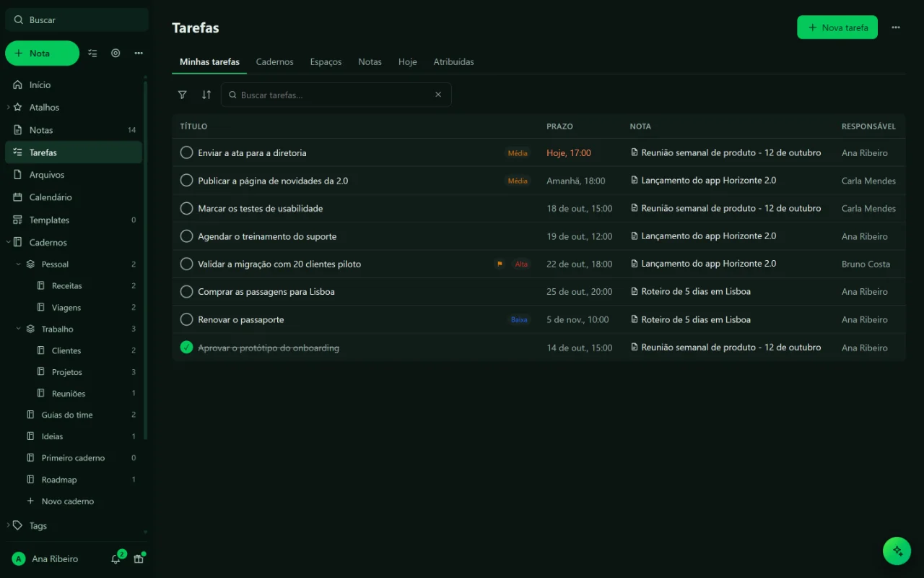Mark 'Enviar a ata para a diretoria' complete
Viewport: 924px width, 578px height.
186,152
